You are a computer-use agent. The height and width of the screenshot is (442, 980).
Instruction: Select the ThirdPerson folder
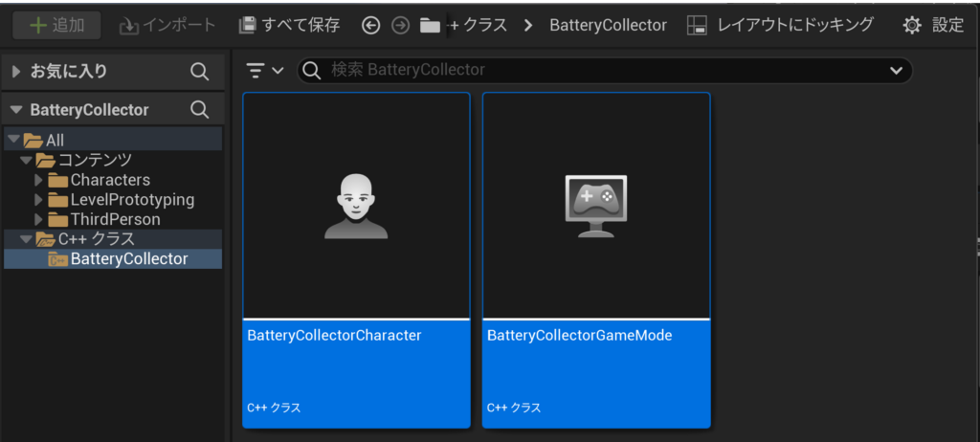coord(115,219)
